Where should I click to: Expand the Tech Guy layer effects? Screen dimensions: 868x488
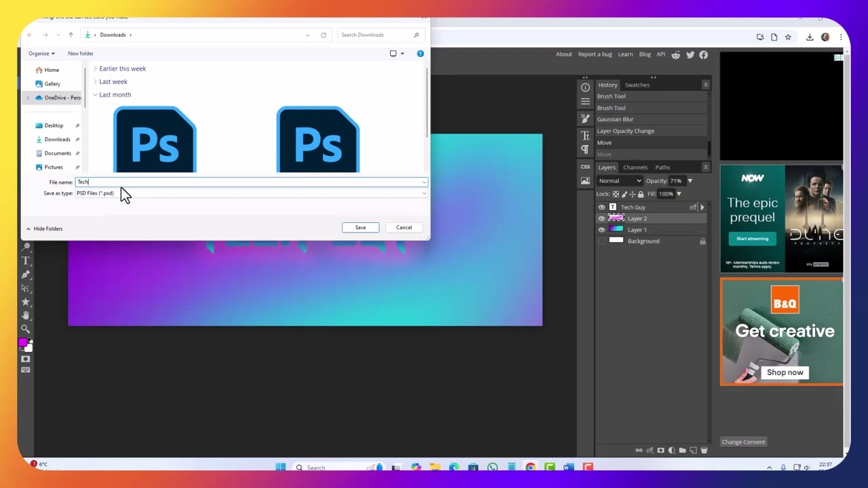pyautogui.click(x=702, y=207)
